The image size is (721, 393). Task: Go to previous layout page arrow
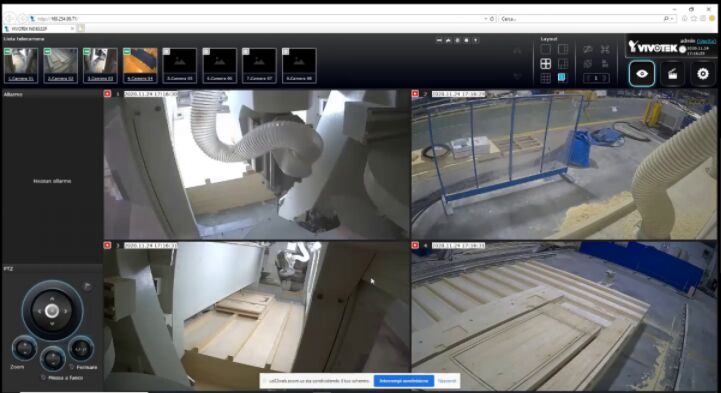(588, 78)
